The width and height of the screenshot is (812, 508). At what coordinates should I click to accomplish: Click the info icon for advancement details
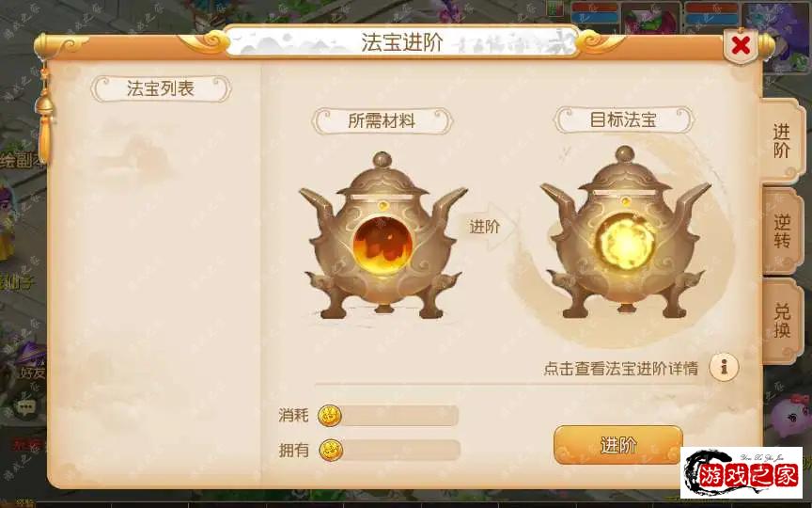tap(724, 368)
